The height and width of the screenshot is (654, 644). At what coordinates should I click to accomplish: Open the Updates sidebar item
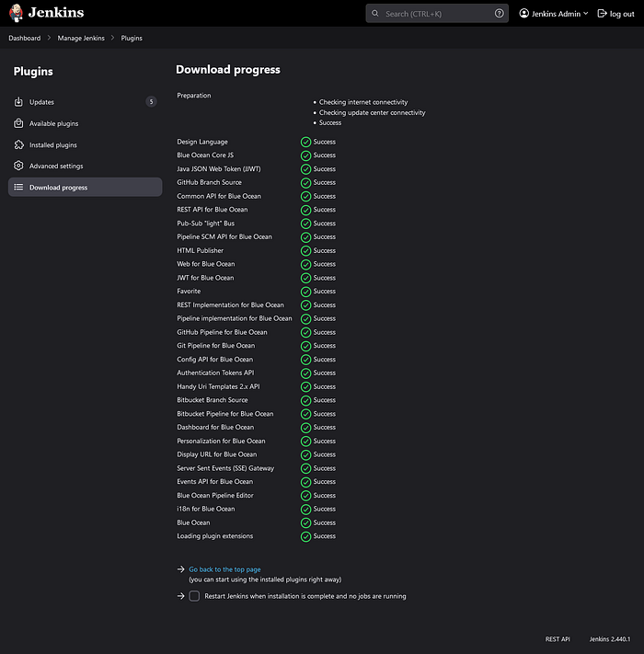(x=85, y=102)
